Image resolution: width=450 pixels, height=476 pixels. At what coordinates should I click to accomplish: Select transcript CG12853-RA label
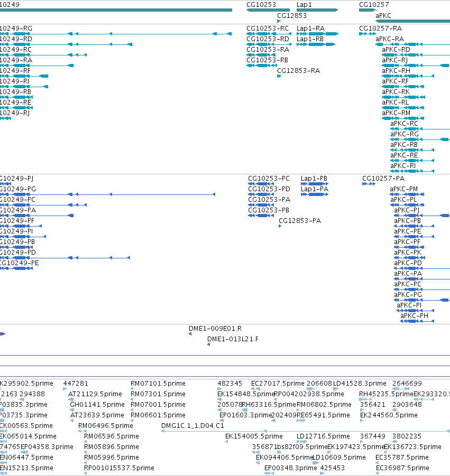pos(298,70)
